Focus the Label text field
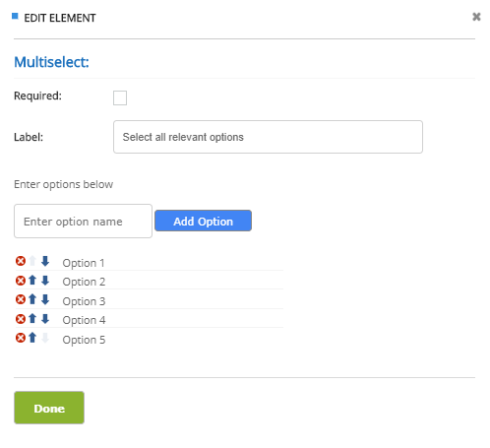This screenshot has width=490, height=448. click(x=268, y=137)
